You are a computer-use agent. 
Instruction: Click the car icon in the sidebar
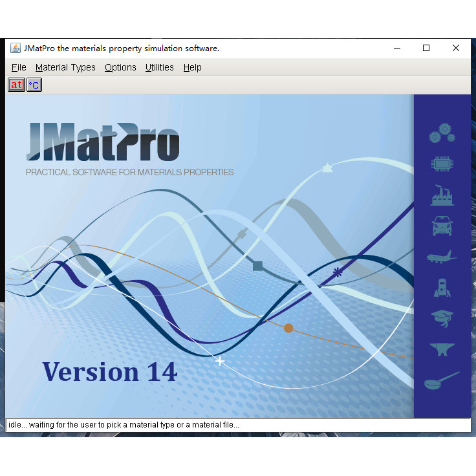[x=442, y=226]
